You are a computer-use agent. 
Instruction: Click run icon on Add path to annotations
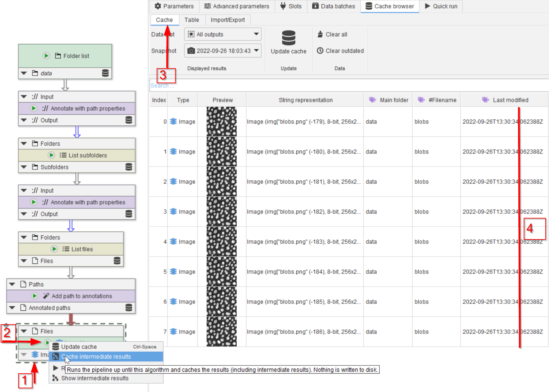(x=35, y=296)
